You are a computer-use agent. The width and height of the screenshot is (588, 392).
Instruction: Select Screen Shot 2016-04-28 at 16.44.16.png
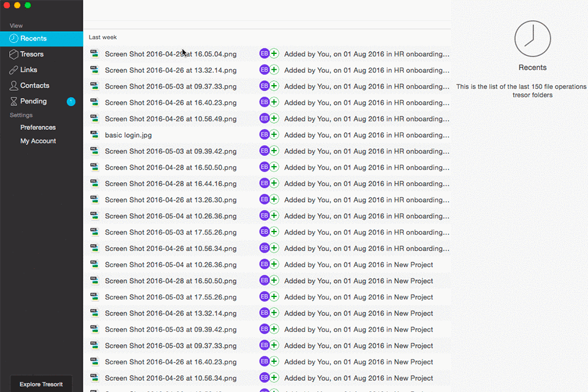pos(171,184)
